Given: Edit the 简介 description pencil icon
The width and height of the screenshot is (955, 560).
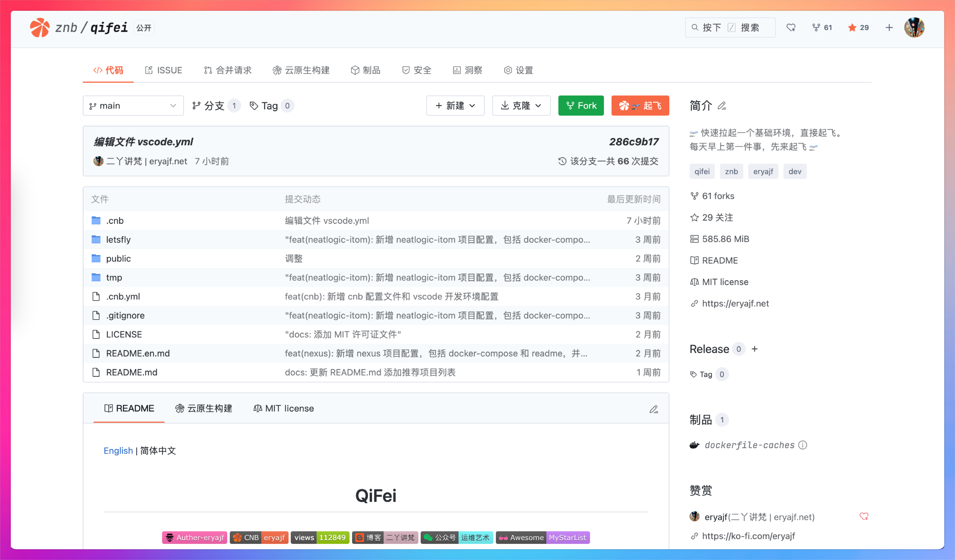Looking at the screenshot, I should pyautogui.click(x=722, y=106).
